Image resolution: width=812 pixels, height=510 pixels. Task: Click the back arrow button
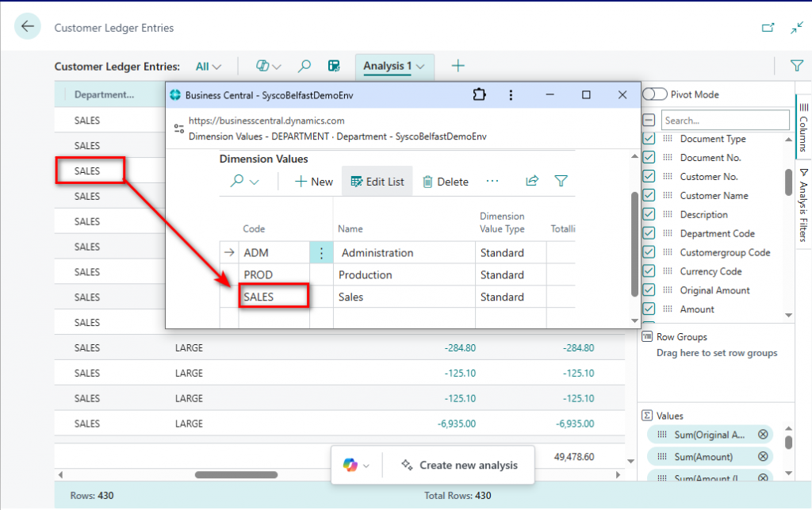coord(29,27)
